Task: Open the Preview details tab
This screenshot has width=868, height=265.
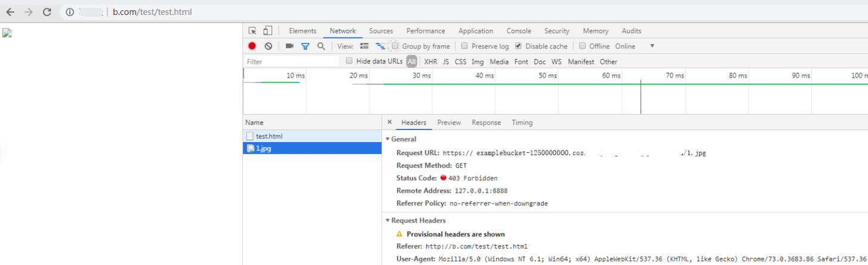Action: pos(449,122)
